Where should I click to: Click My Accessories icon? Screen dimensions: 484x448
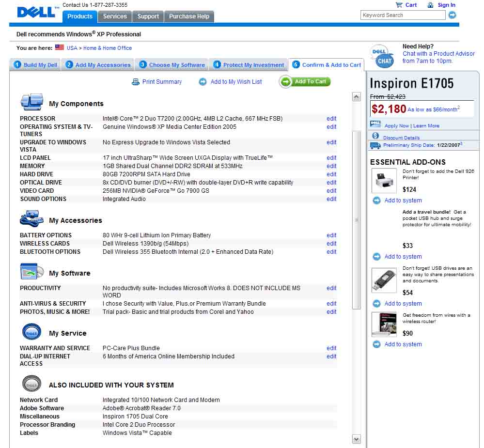(31, 219)
